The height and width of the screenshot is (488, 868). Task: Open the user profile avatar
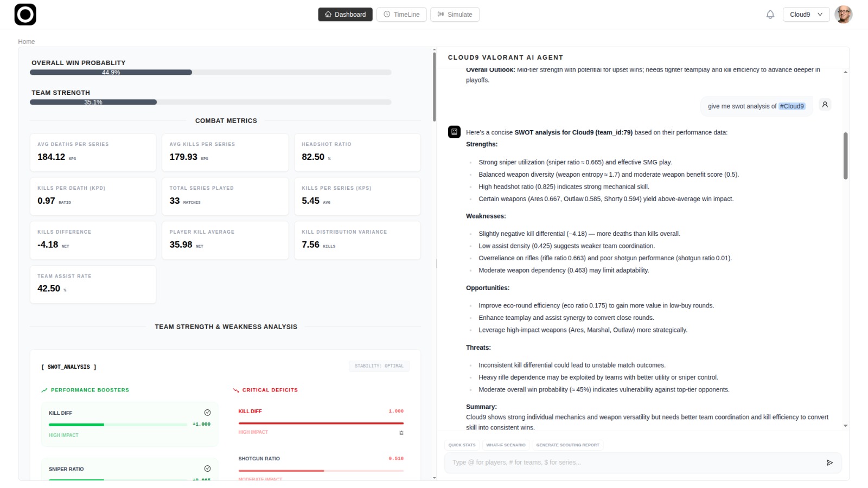(844, 15)
